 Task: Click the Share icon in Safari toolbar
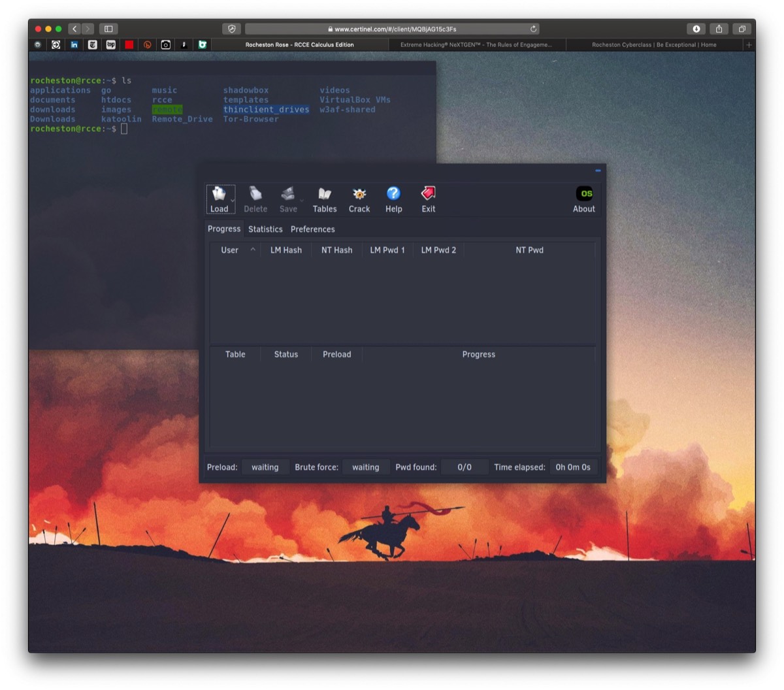(x=719, y=29)
